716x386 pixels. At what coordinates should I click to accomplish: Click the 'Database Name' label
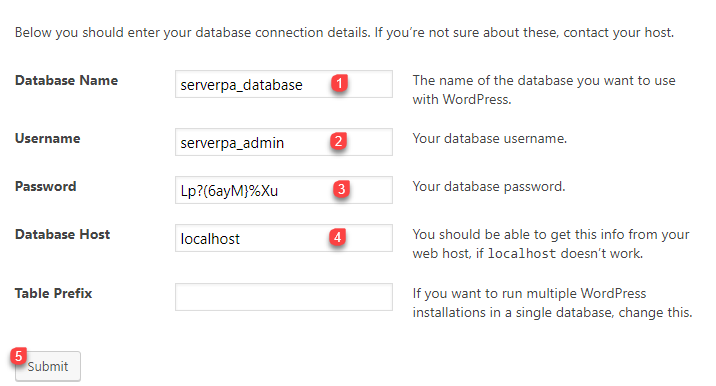pyautogui.click(x=66, y=80)
